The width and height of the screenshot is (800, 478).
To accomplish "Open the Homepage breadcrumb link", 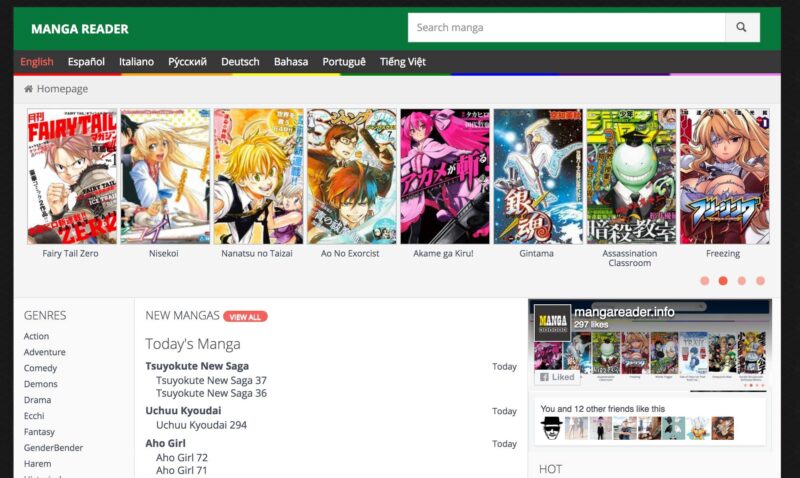I will [62, 89].
